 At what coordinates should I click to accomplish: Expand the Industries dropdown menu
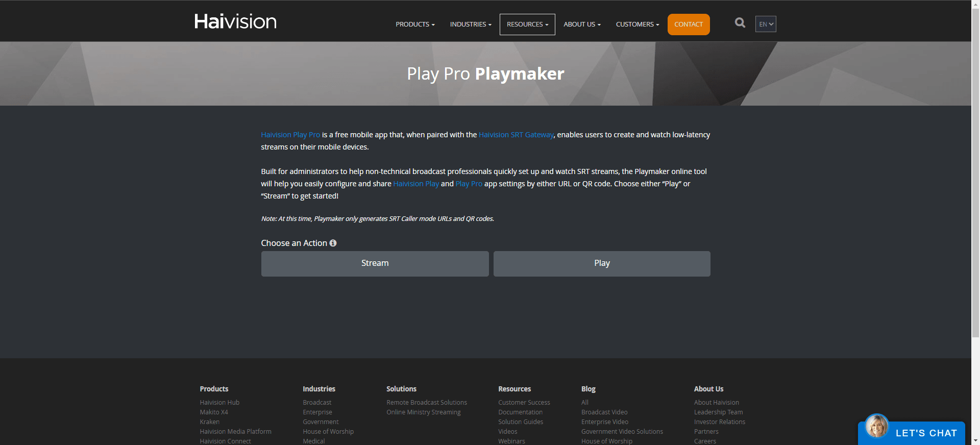tap(470, 24)
